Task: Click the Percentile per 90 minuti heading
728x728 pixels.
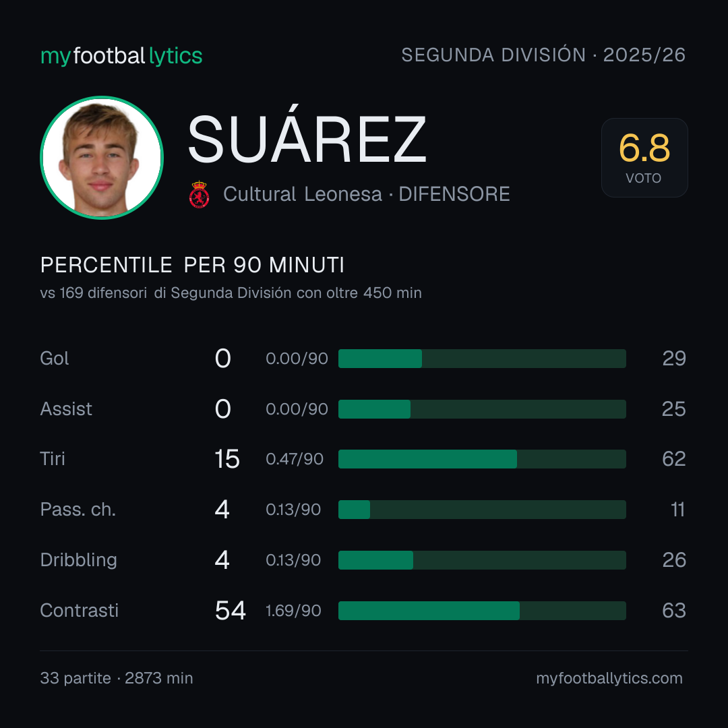Action: 192,265
